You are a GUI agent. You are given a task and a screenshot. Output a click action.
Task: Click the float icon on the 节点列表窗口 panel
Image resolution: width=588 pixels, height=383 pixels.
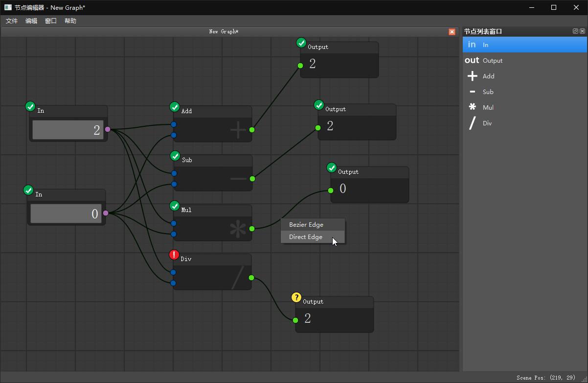pyautogui.click(x=575, y=31)
